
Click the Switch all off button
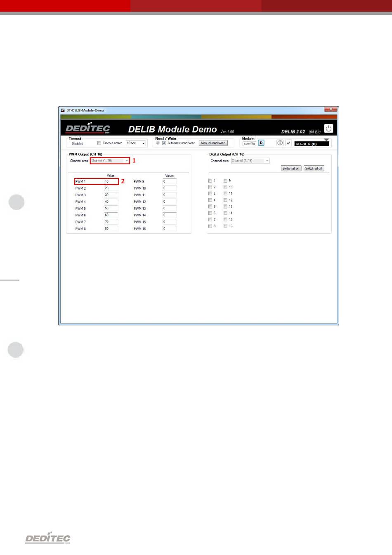[314, 168]
